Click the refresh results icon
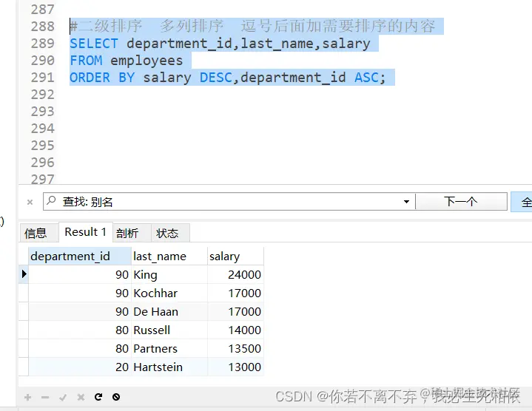 pyautogui.click(x=98, y=397)
